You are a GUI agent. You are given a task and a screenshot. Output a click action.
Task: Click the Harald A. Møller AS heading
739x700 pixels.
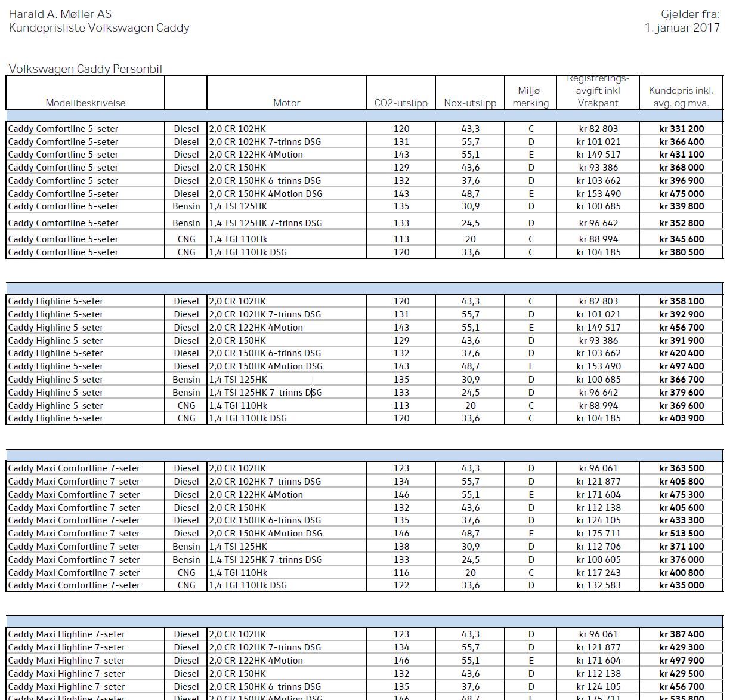(60, 14)
